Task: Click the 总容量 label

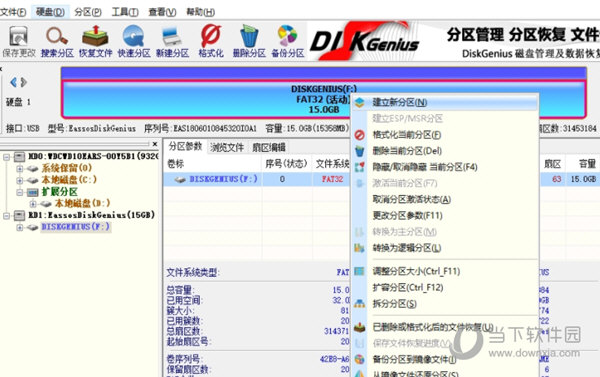Action: point(181,290)
